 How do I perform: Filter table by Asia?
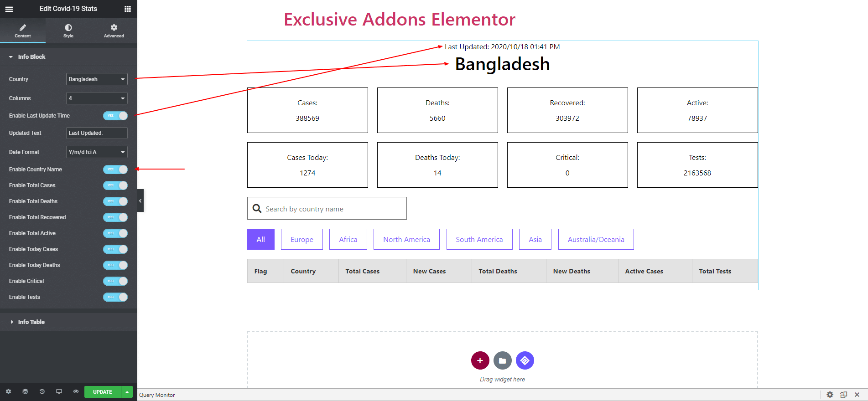(x=535, y=239)
